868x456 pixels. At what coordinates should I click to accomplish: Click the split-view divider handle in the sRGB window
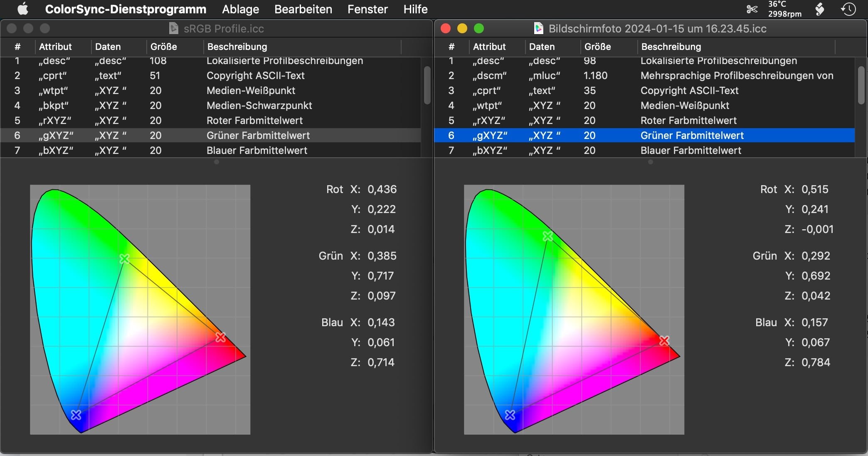click(x=217, y=162)
